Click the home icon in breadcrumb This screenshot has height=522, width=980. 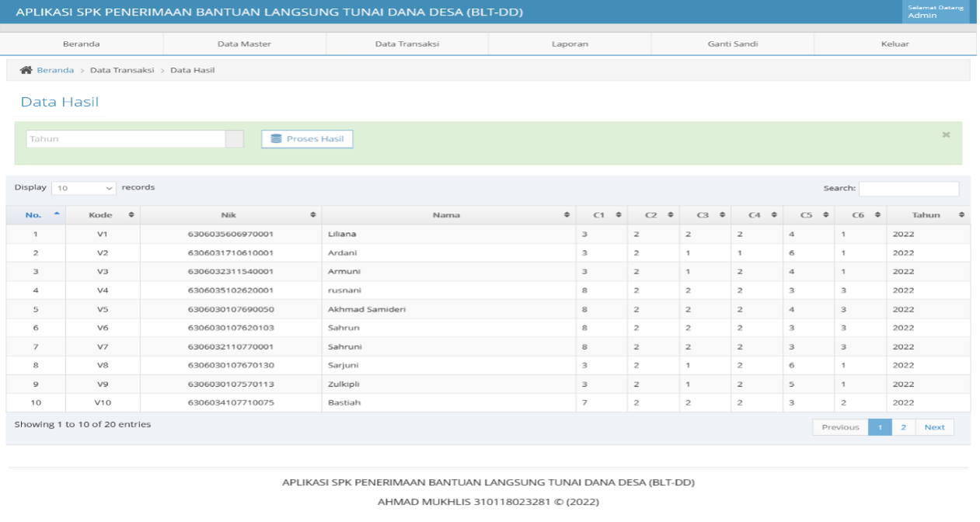pyautogui.click(x=26, y=70)
